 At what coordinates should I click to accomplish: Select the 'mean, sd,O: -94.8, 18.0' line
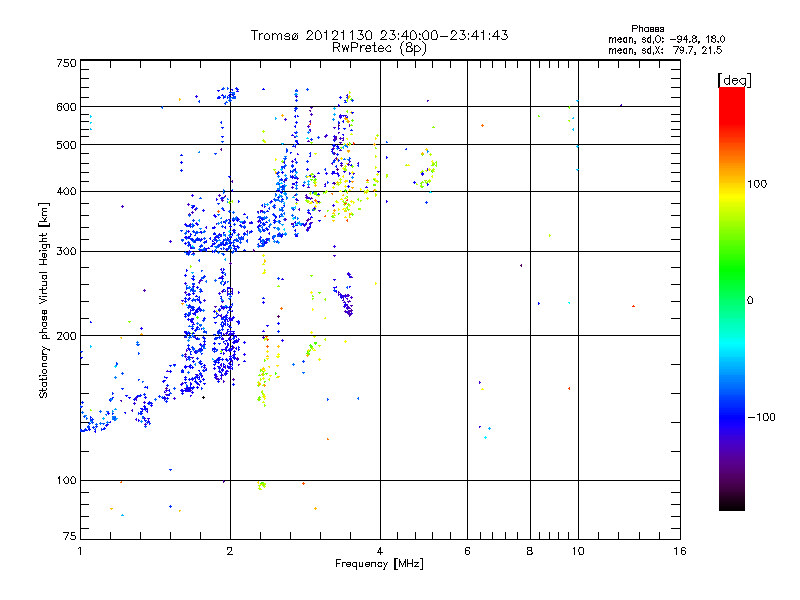(666, 39)
